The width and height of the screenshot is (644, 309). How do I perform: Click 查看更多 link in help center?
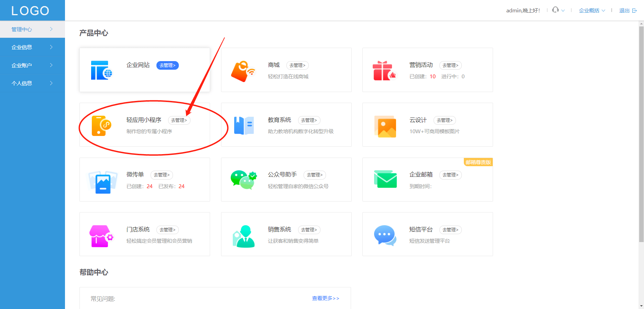pyautogui.click(x=326, y=298)
